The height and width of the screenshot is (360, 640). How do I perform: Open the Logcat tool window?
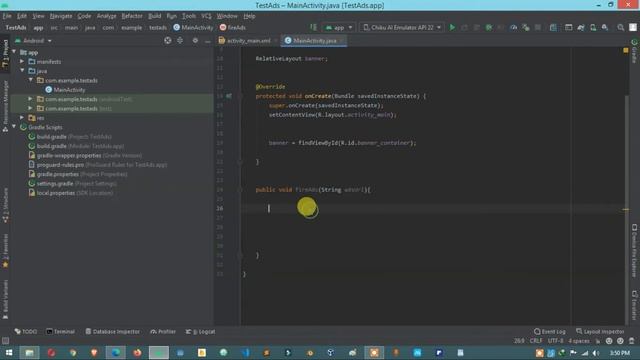[200, 331]
